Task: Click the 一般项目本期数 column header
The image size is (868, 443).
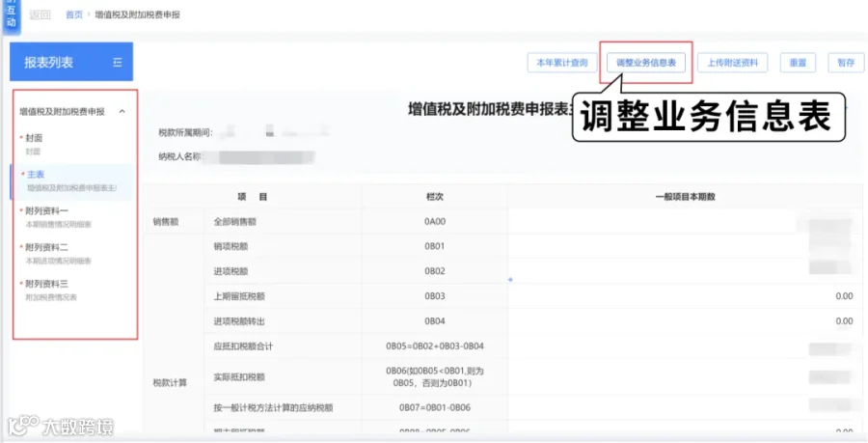Action: [x=686, y=197]
